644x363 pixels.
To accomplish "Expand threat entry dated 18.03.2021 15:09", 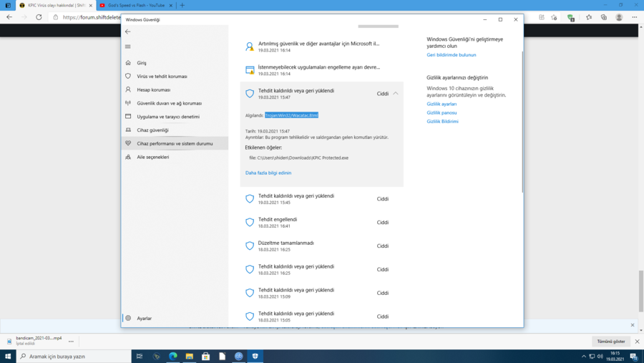I will (x=321, y=293).
